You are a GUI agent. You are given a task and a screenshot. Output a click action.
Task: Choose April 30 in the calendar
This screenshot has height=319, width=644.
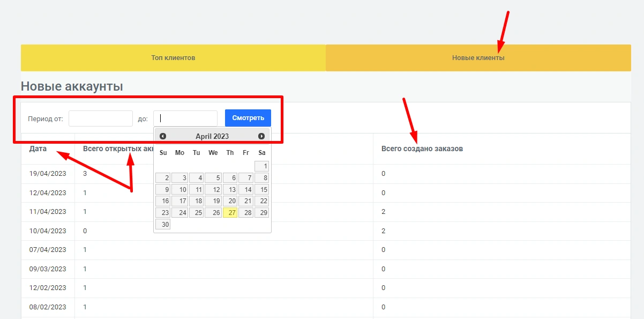163,225
